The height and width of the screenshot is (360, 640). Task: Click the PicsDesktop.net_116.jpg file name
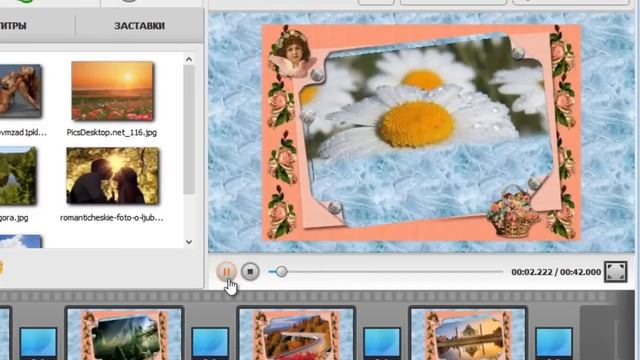[x=111, y=132]
